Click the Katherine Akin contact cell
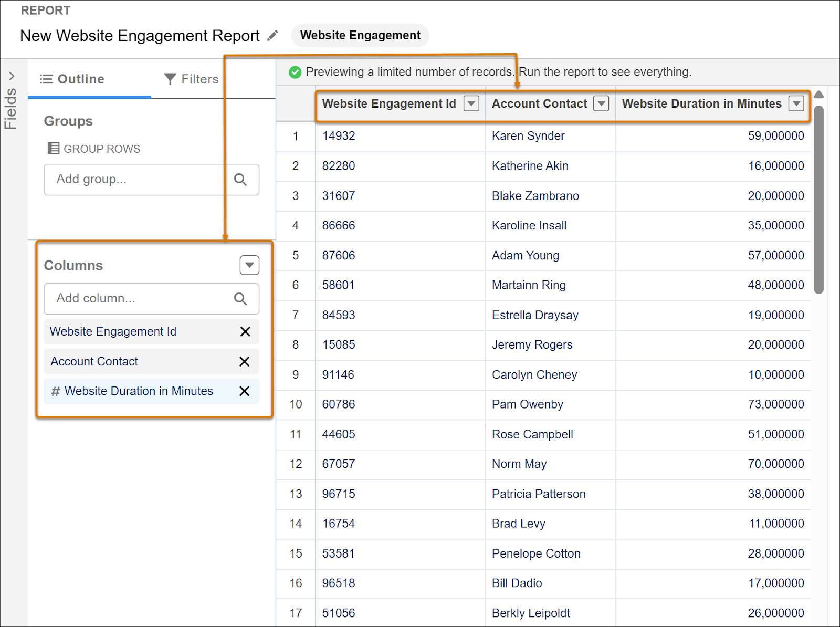This screenshot has width=840, height=627. (x=550, y=166)
